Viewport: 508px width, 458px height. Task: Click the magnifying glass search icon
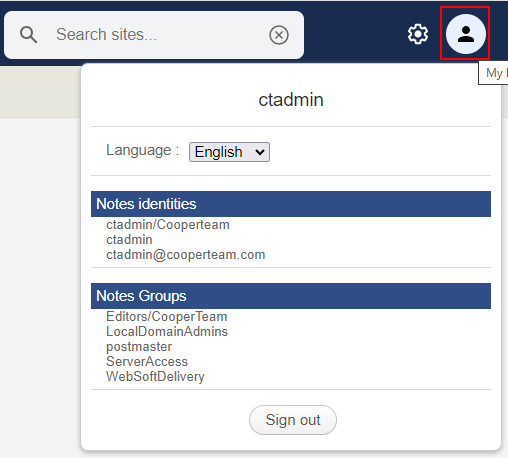point(29,35)
